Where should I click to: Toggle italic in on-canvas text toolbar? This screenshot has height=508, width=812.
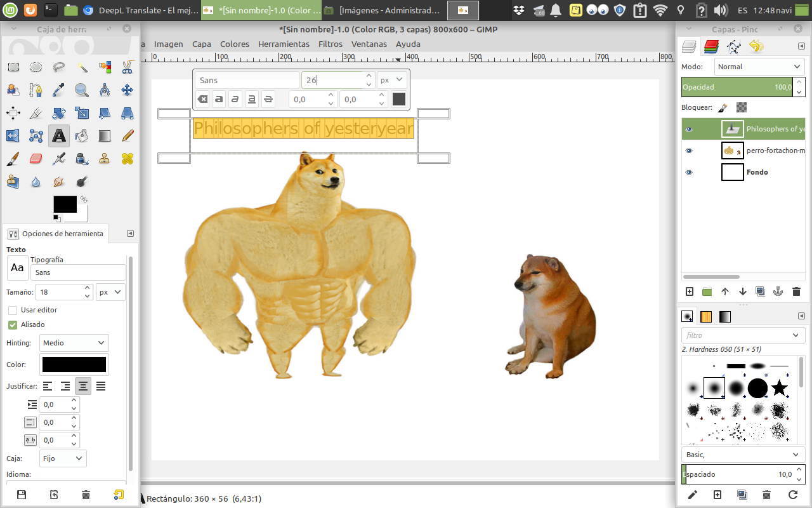[x=235, y=99]
